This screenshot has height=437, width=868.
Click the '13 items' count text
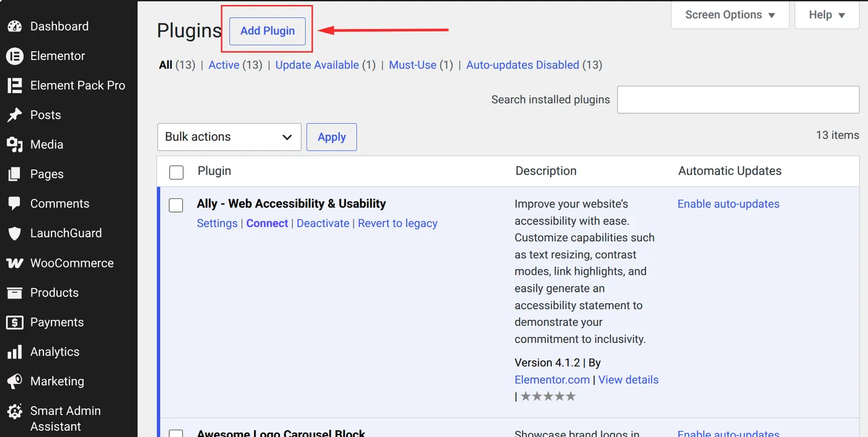click(x=838, y=135)
